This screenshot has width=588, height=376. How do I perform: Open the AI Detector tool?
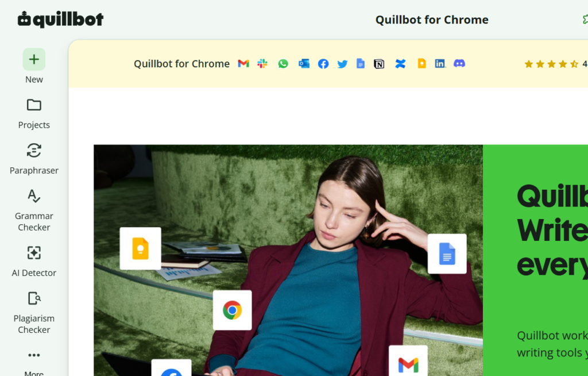coord(34,262)
